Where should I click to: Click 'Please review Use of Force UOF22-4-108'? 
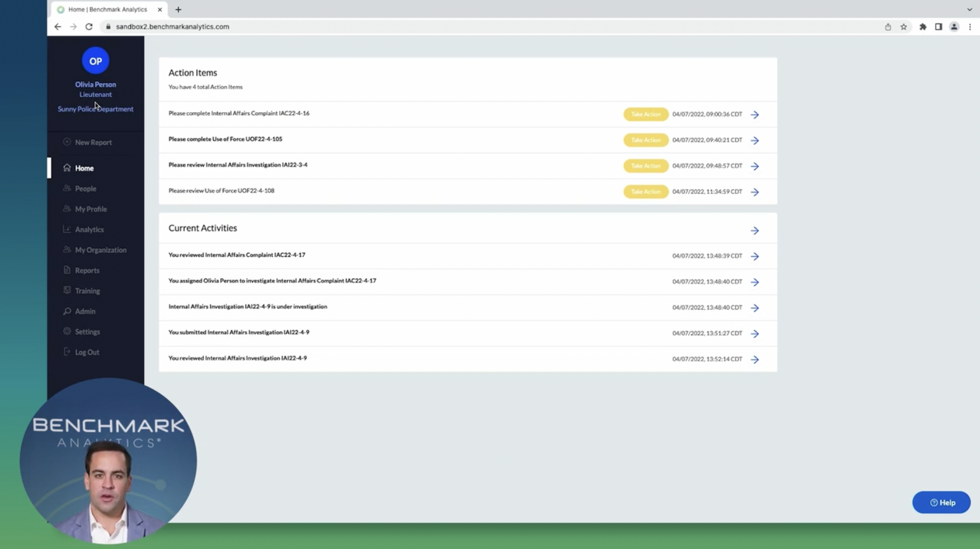[221, 191]
